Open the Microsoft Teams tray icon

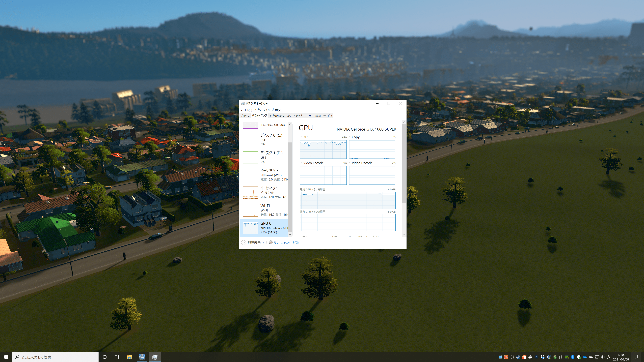pyautogui.click(x=549, y=357)
